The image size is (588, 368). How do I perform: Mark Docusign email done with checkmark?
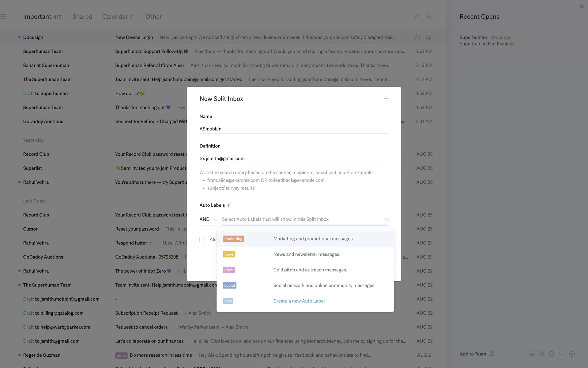[x=405, y=37]
